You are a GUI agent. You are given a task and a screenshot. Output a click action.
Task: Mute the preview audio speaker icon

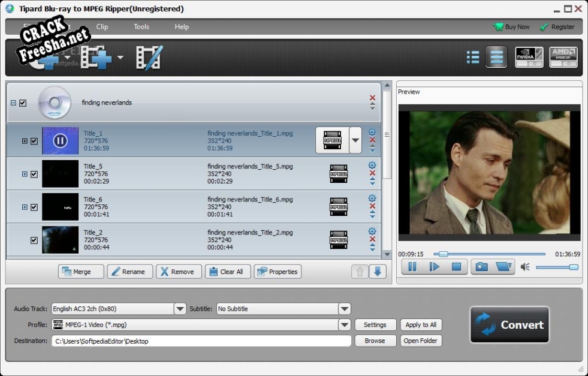coord(525,267)
